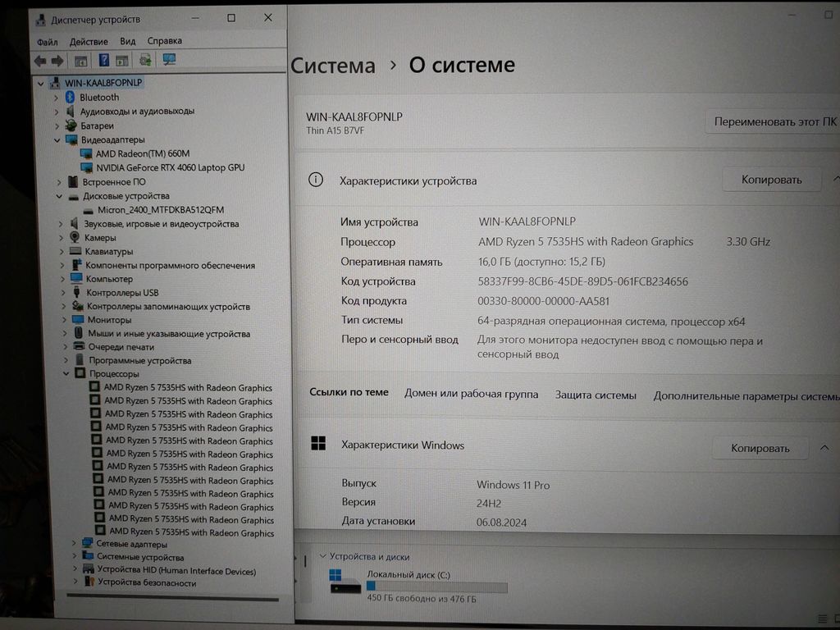Screen dimensions: 840x630
Task: Click the edition value "Windows 11 Pro"
Action: tap(514, 485)
